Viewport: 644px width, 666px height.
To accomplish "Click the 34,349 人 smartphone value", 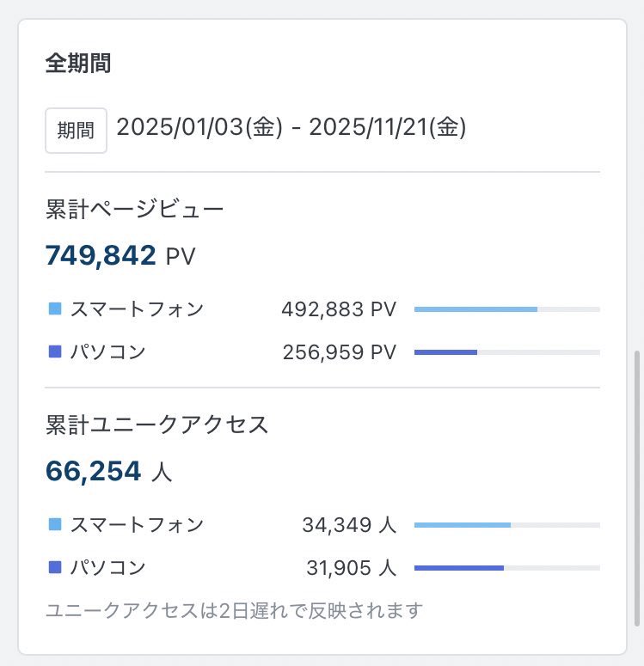I will pyautogui.click(x=348, y=525).
